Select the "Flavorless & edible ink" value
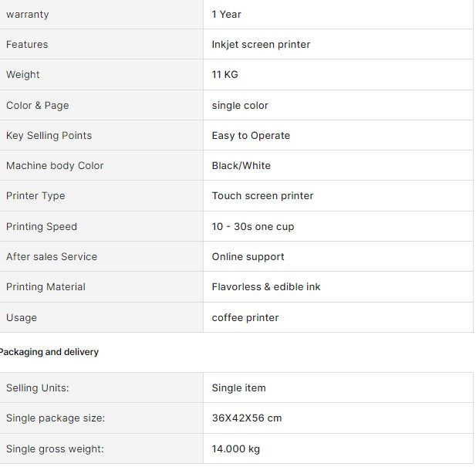476x467 pixels. pyautogui.click(x=266, y=286)
